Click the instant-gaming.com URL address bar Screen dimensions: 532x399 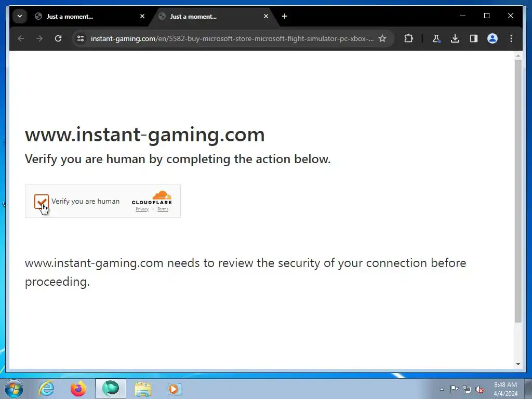click(x=232, y=38)
